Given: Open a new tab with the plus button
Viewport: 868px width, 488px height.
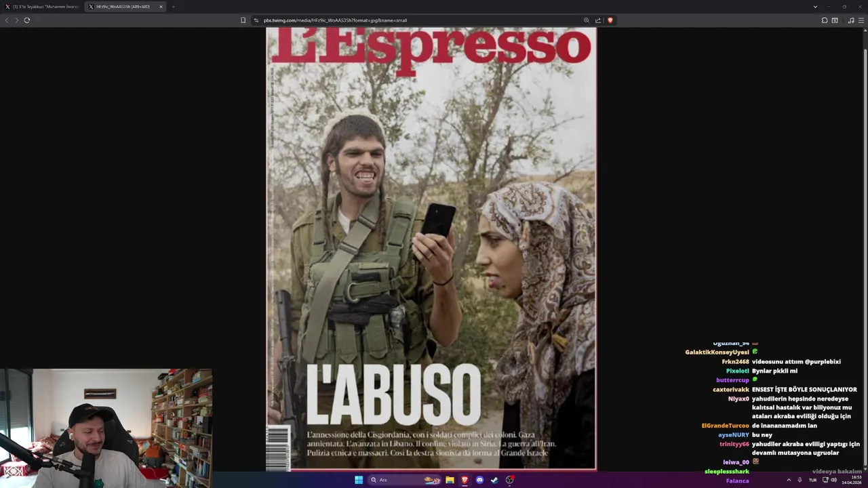Looking at the screenshot, I should click(x=173, y=7).
